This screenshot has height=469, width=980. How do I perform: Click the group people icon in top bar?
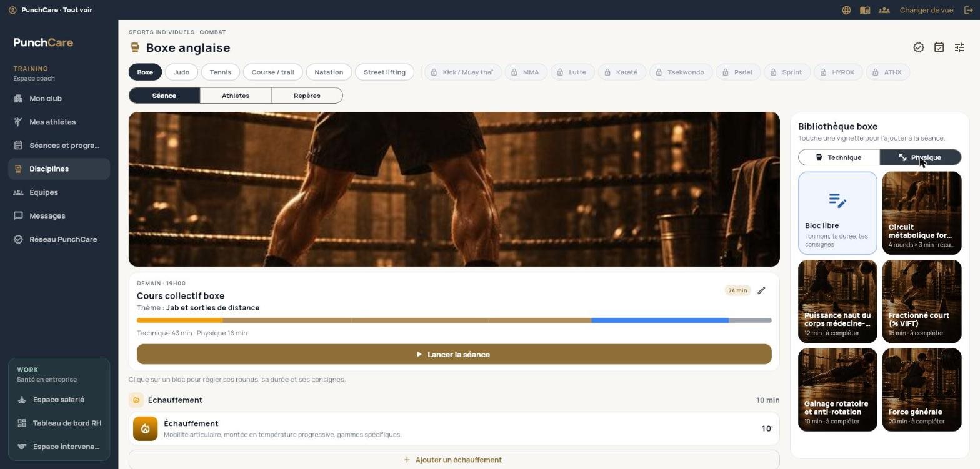(884, 10)
